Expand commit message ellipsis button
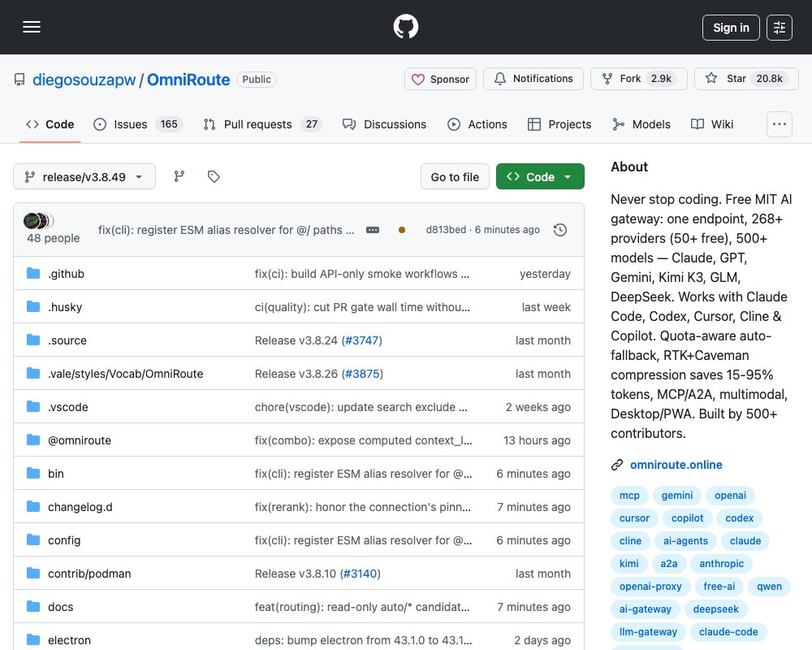 tap(373, 230)
